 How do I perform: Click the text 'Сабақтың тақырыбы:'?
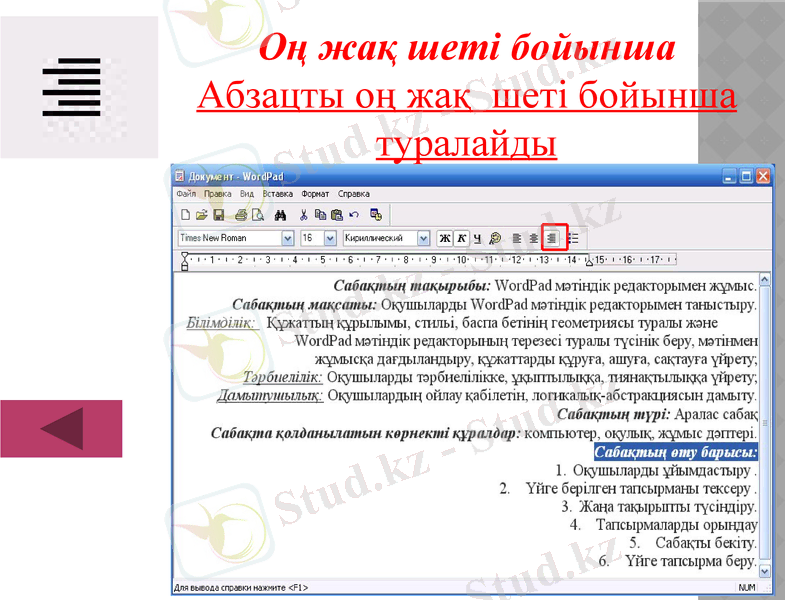coord(413,286)
